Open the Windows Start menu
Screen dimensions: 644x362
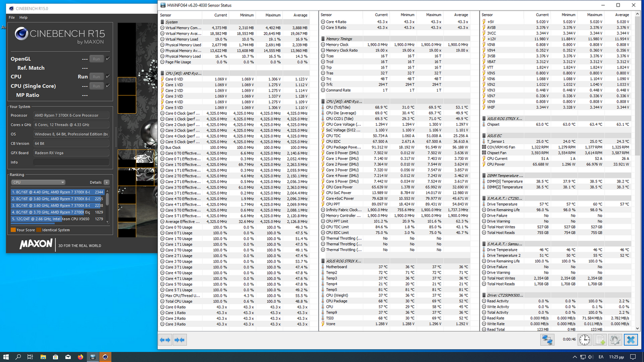click(x=7, y=356)
